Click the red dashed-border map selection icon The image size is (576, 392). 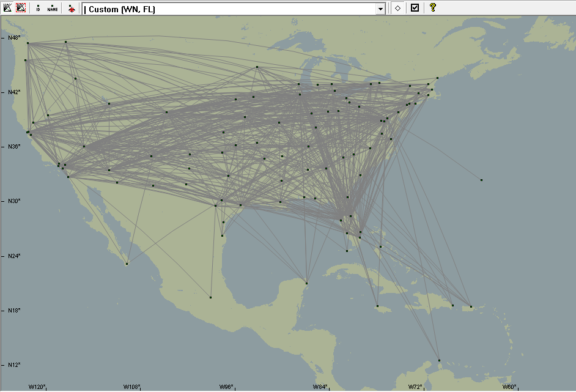click(x=21, y=8)
